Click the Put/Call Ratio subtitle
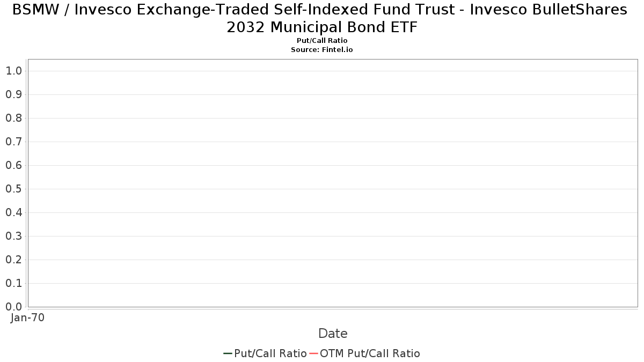 tap(322, 41)
